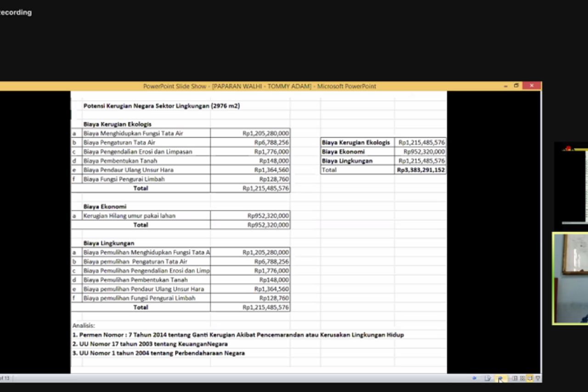This screenshot has width=588, height=392.
Task: Select cell 'Kerugian Hilang umur pakai lahan'
Action: 146,216
